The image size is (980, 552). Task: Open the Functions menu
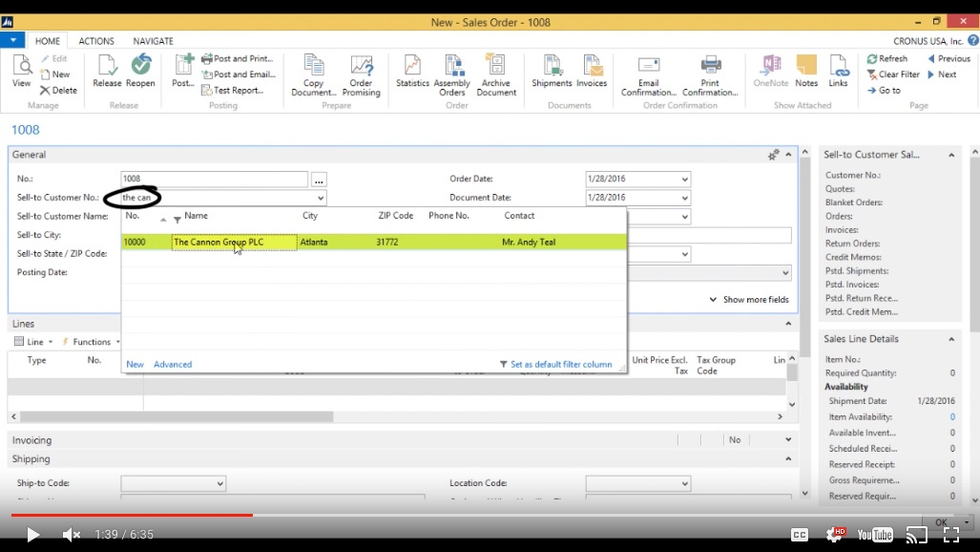[91, 342]
